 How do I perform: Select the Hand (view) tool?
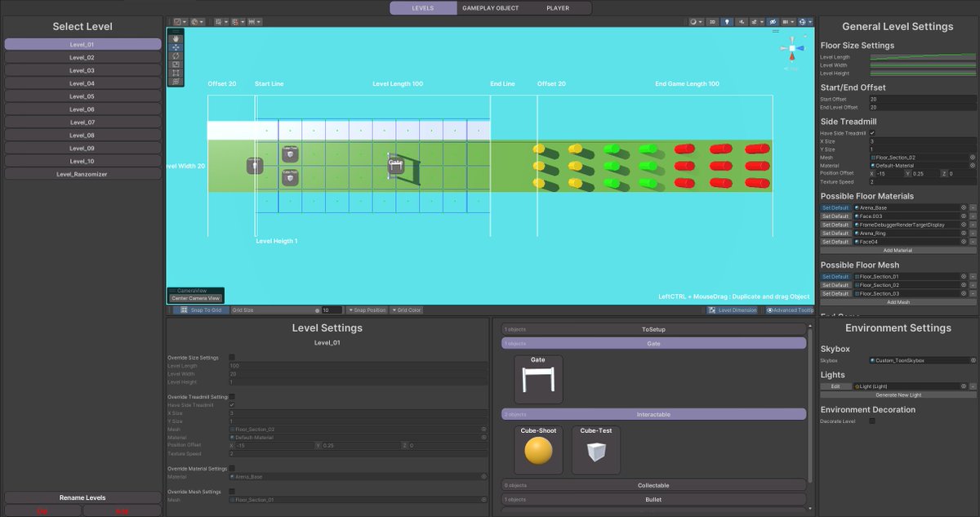point(176,38)
